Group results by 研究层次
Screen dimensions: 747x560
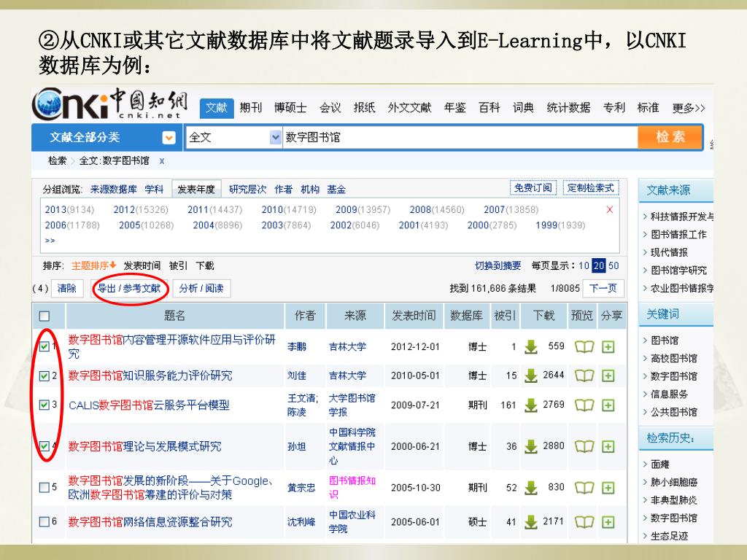tap(247, 190)
